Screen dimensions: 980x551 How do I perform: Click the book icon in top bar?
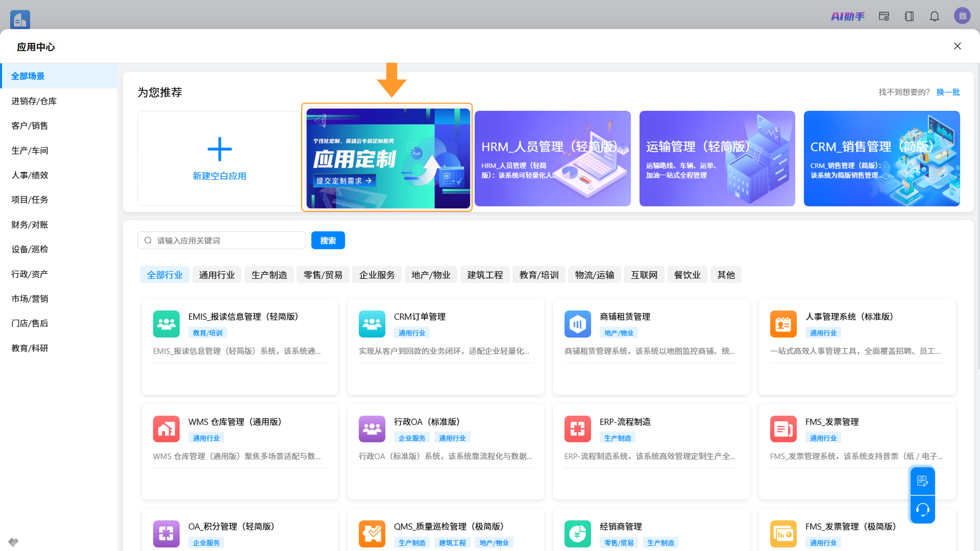tap(909, 16)
